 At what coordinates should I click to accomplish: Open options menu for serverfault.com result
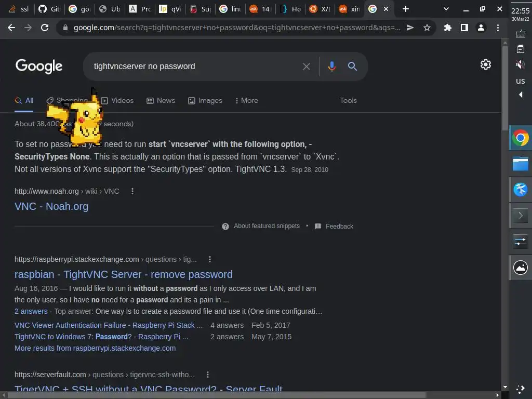[x=208, y=375]
